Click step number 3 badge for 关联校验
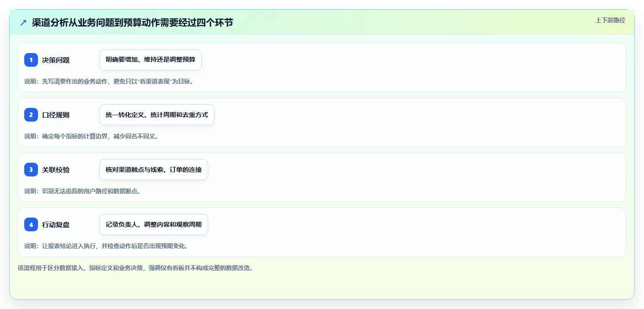Viewport: 644px width, 309px height. pos(31,170)
